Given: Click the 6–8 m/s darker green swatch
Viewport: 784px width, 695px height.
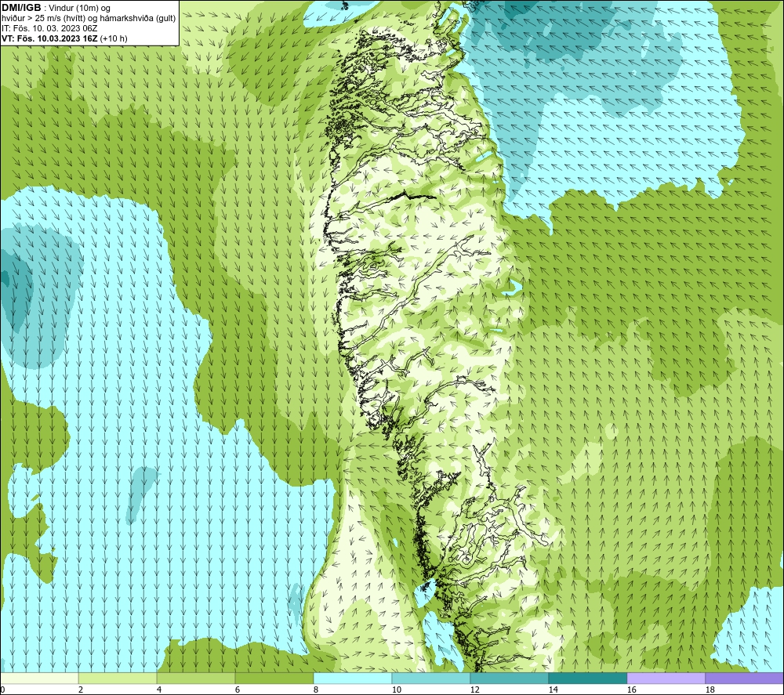Looking at the screenshot, I should (x=274, y=679).
